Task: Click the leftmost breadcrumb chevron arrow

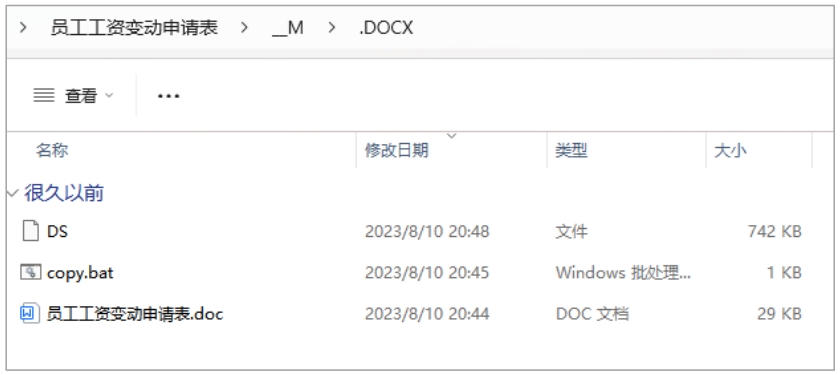Action: pos(23,28)
